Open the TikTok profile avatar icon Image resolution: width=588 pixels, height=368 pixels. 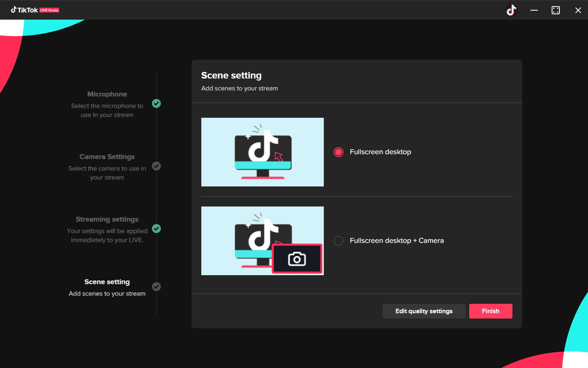[512, 10]
